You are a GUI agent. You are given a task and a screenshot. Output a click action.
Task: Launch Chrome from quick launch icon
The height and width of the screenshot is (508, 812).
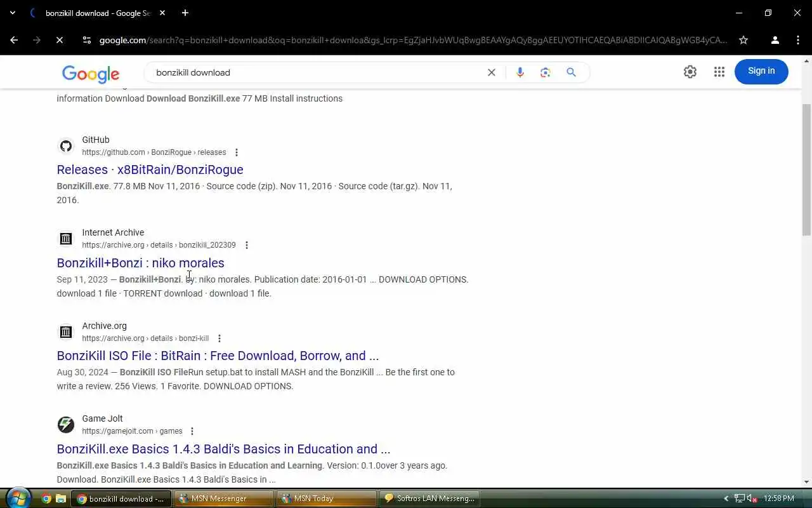coord(46,498)
